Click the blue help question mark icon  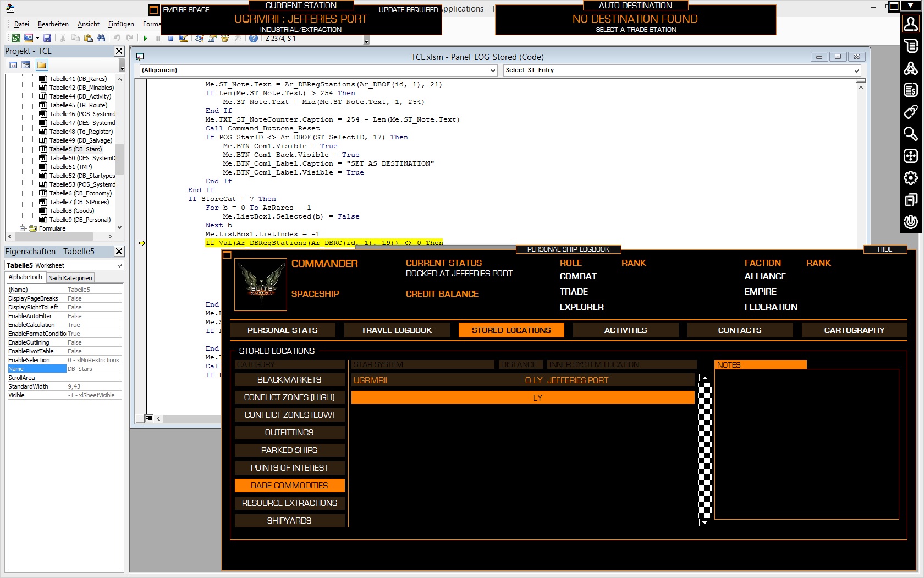[x=254, y=38]
